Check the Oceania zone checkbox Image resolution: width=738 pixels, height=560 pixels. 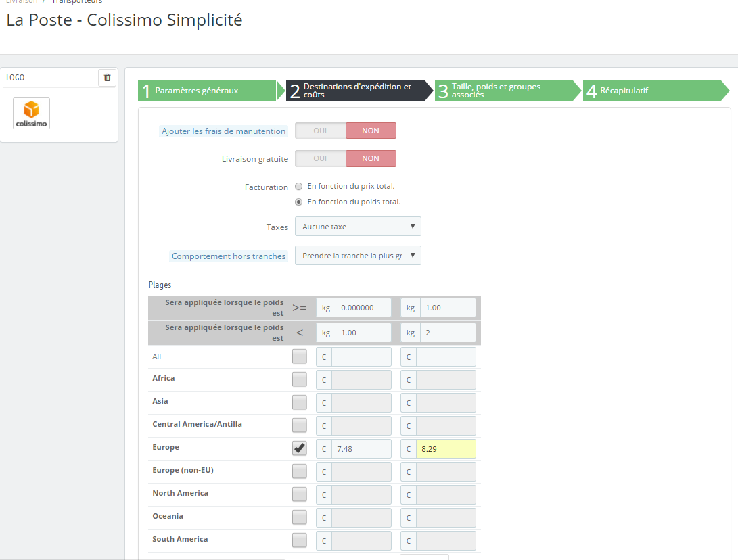pos(300,517)
